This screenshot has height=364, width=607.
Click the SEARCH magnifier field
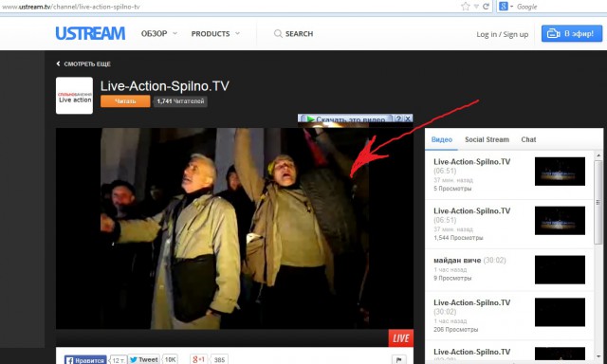[293, 34]
